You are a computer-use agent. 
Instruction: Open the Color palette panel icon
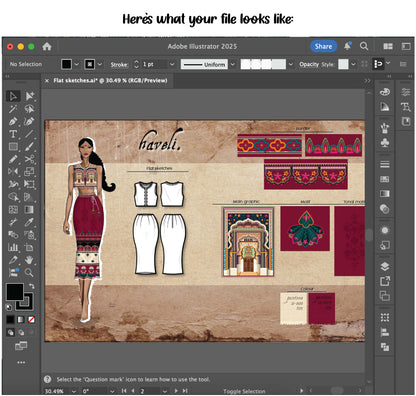tap(385, 92)
